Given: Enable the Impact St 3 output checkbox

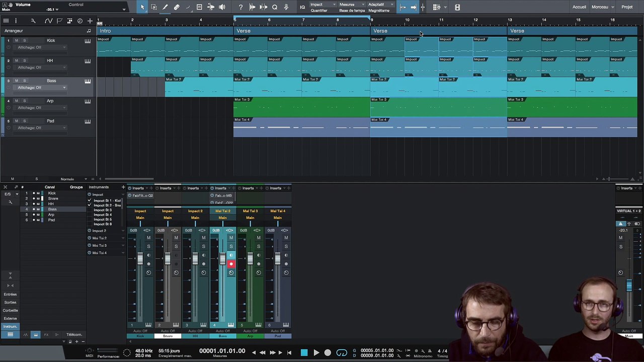Looking at the screenshot, I should click(x=90, y=210).
